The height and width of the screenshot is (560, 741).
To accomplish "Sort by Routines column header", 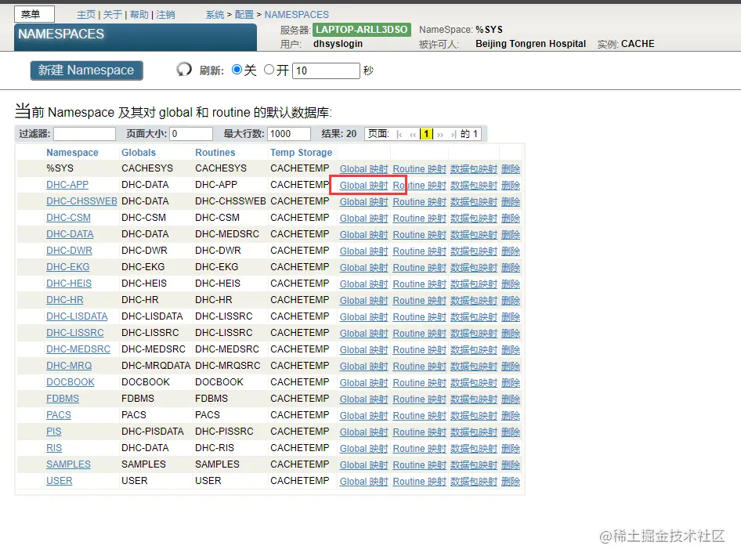I will 215,153.
